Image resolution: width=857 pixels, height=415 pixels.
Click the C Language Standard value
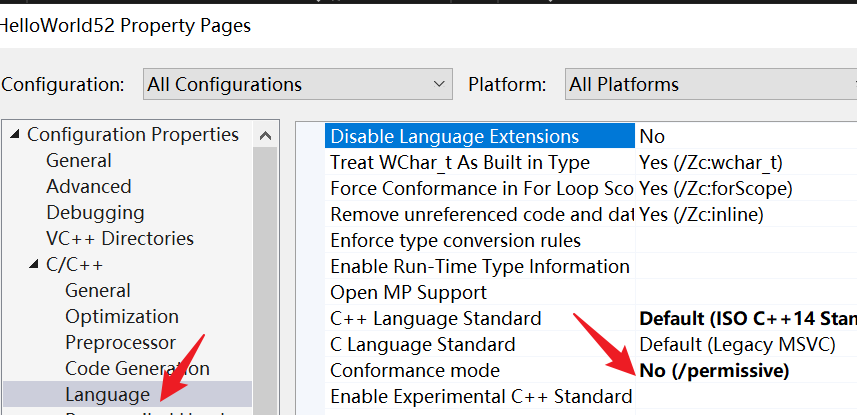[x=745, y=345]
